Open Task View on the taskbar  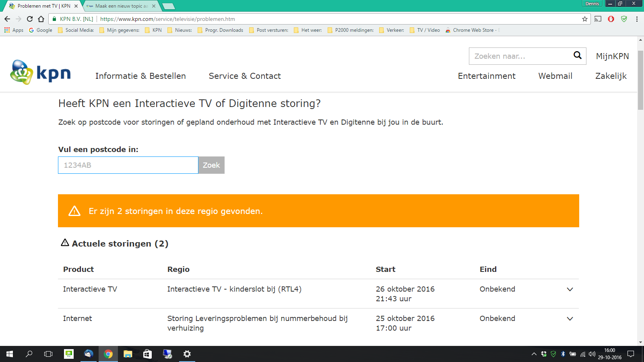[48, 354]
